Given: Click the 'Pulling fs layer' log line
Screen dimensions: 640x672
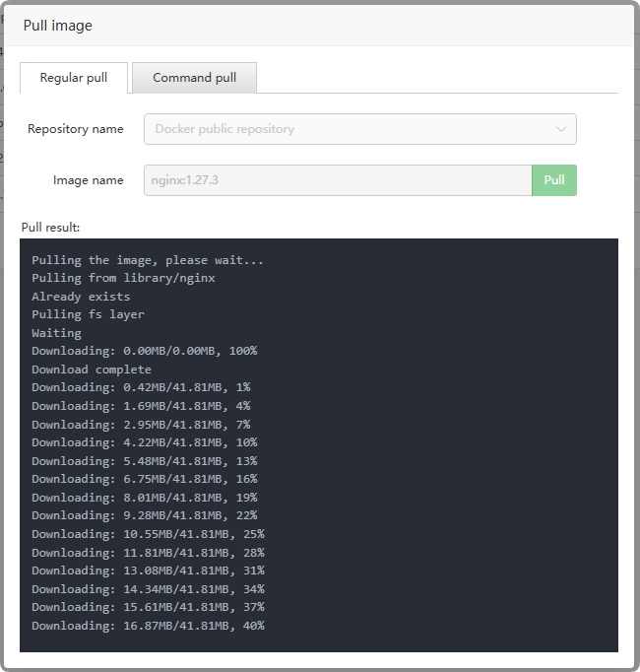Looking at the screenshot, I should (88, 314).
